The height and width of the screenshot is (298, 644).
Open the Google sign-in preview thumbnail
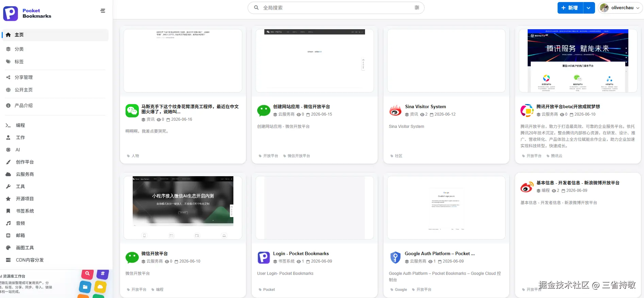pyautogui.click(x=446, y=208)
